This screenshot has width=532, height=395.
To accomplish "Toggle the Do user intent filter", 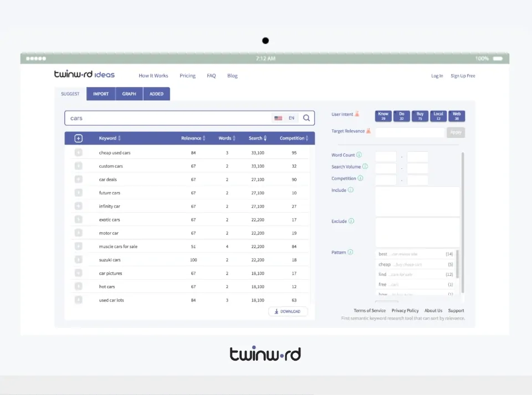I will click(x=402, y=116).
